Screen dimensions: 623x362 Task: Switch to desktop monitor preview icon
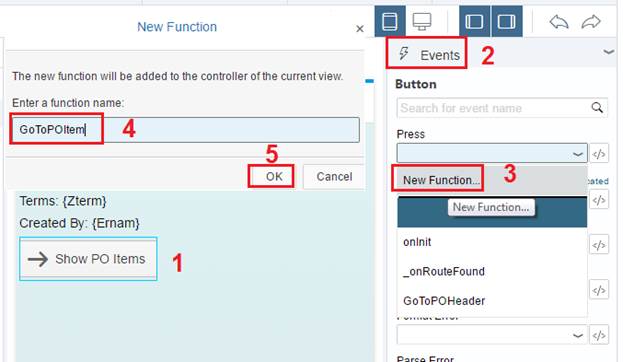coord(422,21)
